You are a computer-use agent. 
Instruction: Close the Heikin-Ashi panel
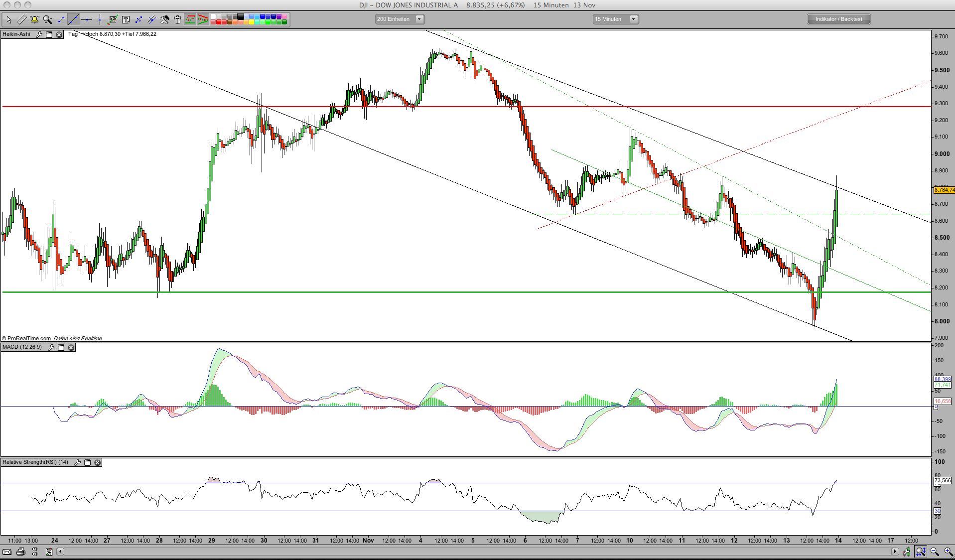[59, 34]
